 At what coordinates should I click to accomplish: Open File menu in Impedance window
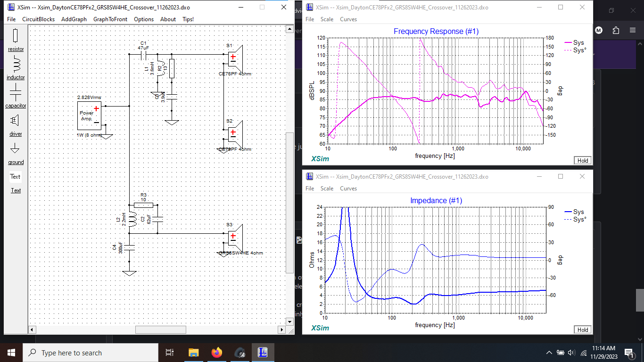(310, 189)
